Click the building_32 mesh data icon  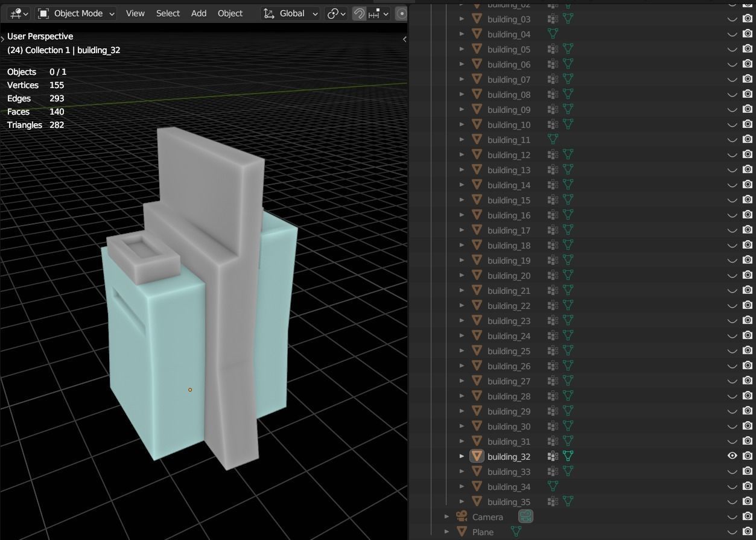(x=568, y=456)
